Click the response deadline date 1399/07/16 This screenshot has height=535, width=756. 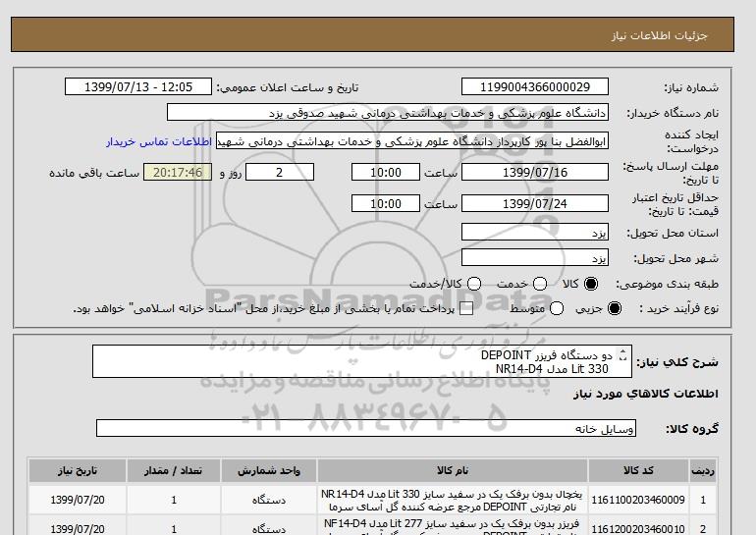[x=535, y=172]
